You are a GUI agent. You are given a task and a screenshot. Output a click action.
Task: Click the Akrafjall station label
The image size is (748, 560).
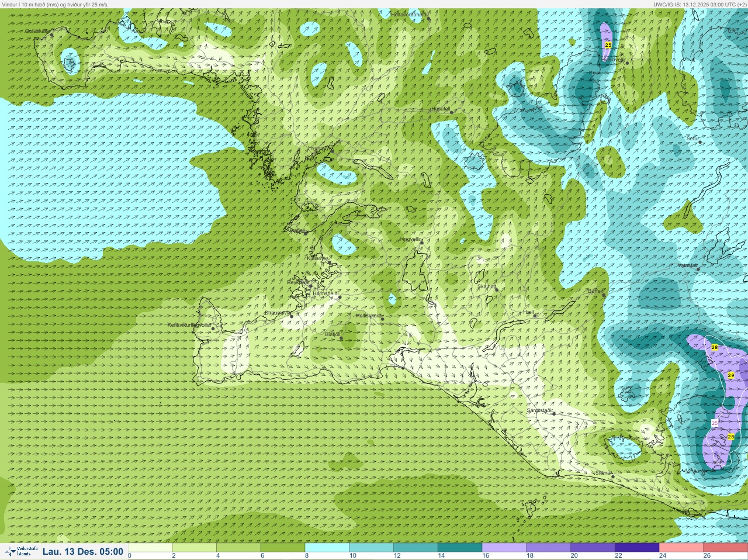tap(296, 230)
